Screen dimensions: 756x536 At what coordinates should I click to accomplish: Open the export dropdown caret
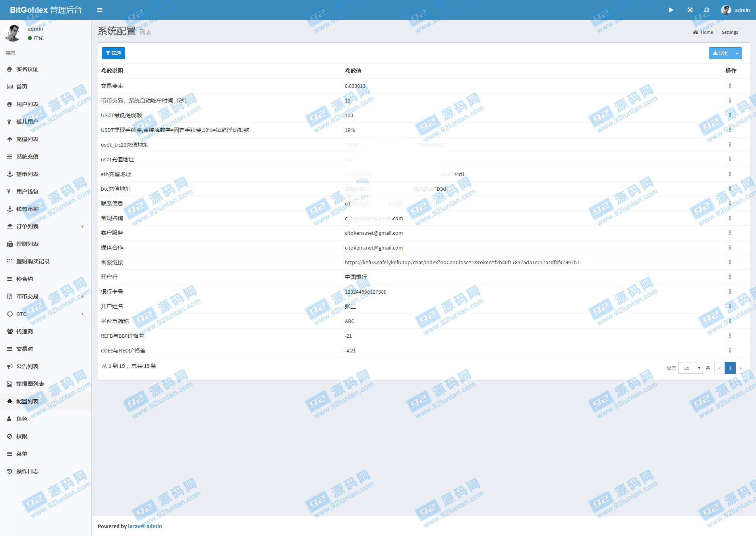pos(737,53)
